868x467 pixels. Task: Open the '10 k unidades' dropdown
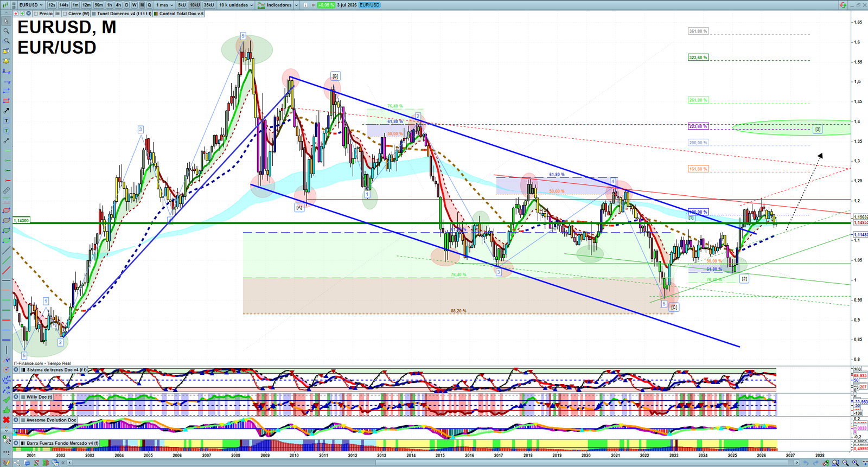point(236,5)
